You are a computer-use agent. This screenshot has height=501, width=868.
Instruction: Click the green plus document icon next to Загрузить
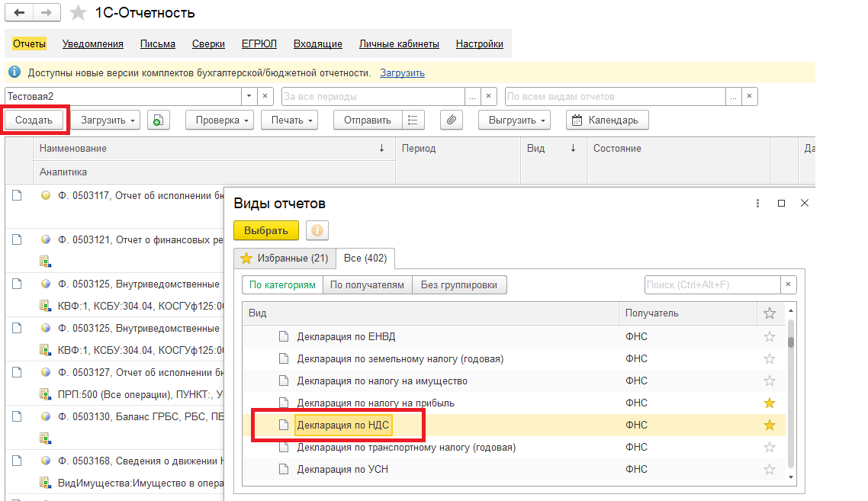click(x=159, y=120)
